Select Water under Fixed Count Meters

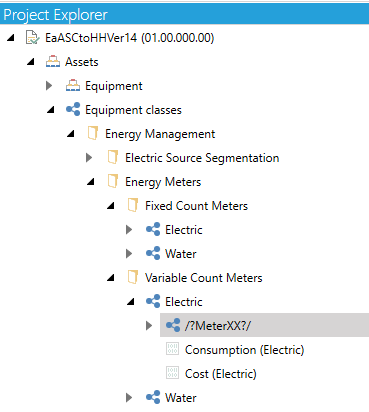[x=181, y=254]
